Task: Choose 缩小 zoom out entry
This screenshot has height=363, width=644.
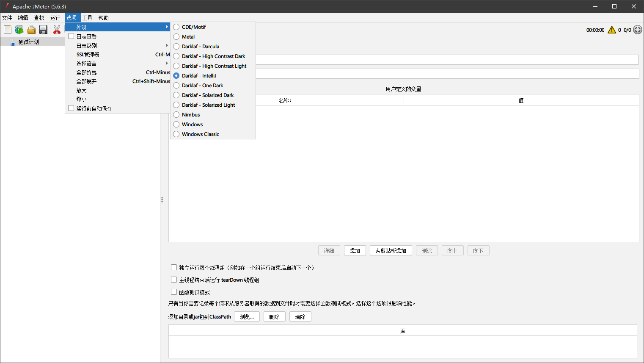Action: [x=118, y=99]
